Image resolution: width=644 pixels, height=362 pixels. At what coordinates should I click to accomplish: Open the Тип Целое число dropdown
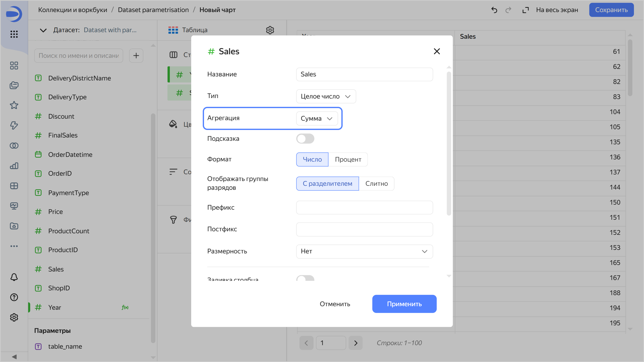click(326, 96)
